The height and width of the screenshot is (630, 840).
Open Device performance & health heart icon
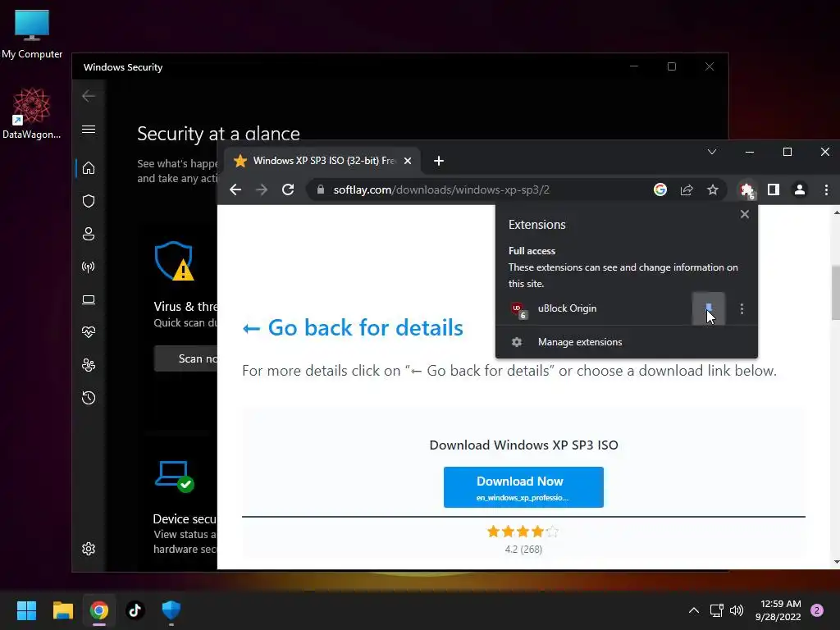click(x=89, y=332)
